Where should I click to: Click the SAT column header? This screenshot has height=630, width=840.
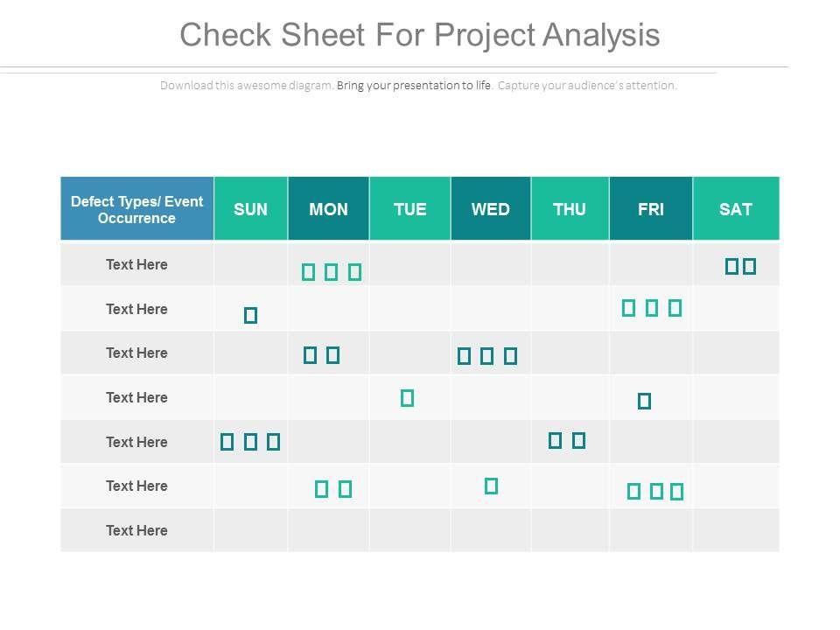[735, 209]
